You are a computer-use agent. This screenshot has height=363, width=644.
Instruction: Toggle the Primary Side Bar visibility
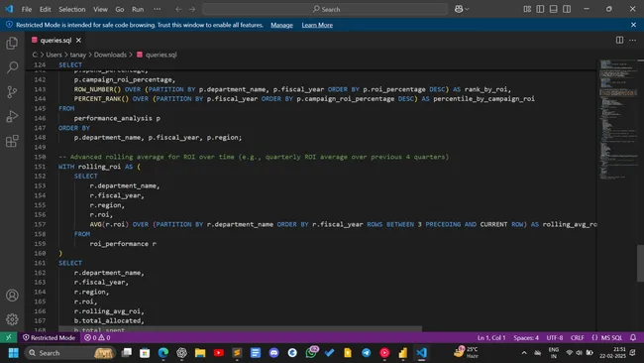pos(541,9)
